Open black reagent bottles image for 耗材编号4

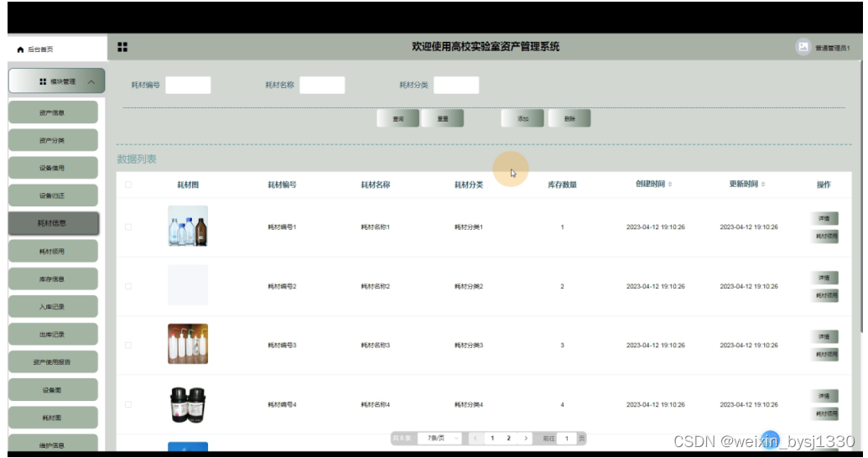click(188, 403)
